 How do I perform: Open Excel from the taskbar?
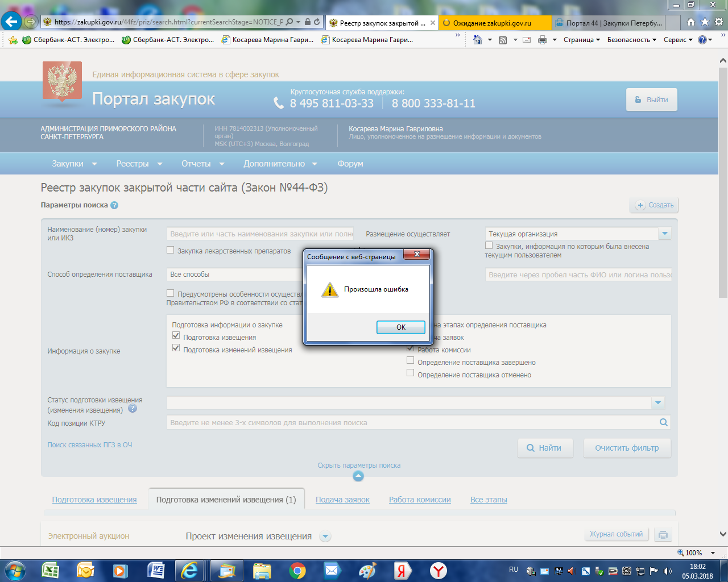pos(51,570)
